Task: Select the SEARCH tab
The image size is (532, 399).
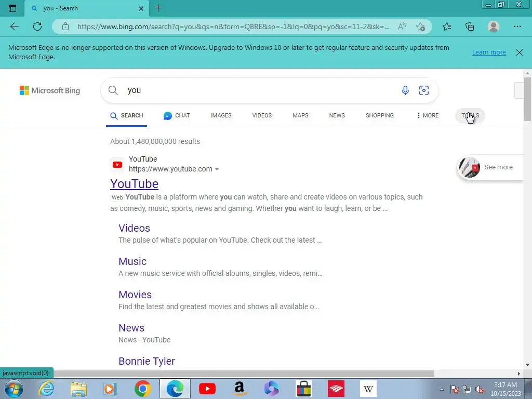Action: [127, 115]
